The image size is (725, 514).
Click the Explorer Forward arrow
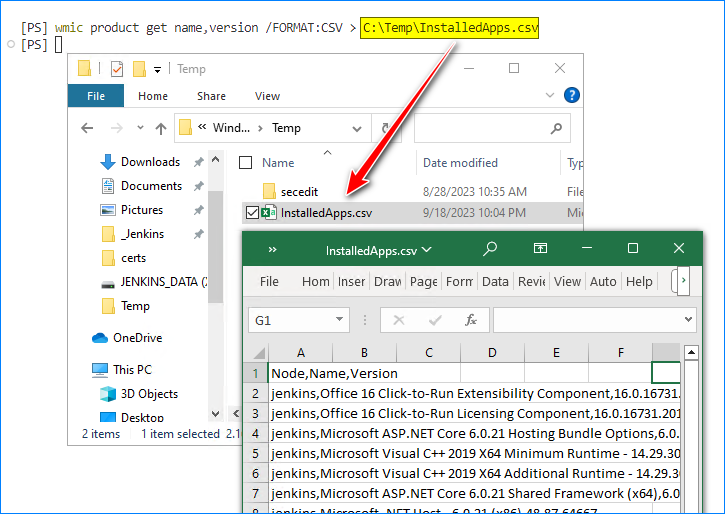point(117,128)
